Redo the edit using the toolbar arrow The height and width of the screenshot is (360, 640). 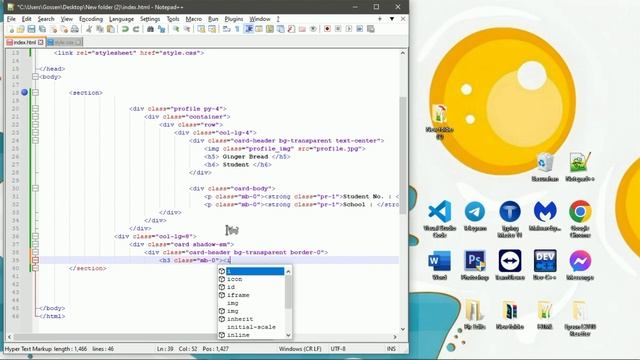pyautogui.click(x=136, y=29)
